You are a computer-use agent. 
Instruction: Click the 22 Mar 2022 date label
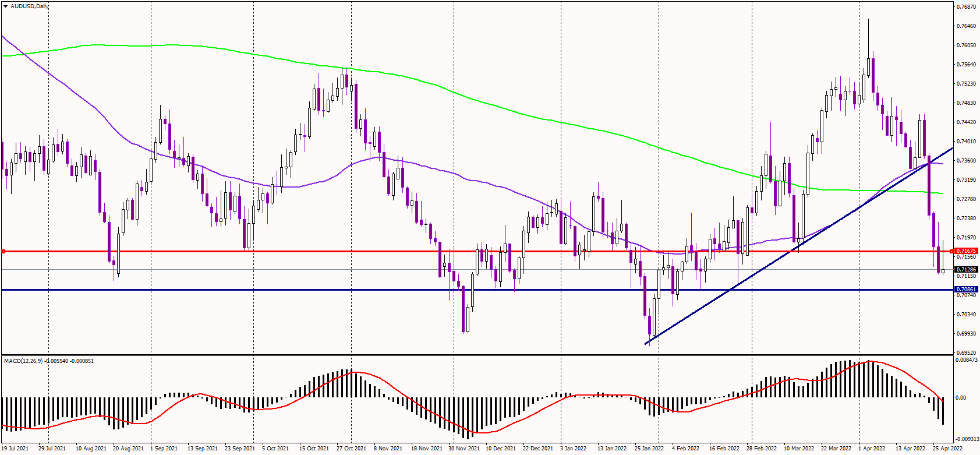pyautogui.click(x=836, y=449)
